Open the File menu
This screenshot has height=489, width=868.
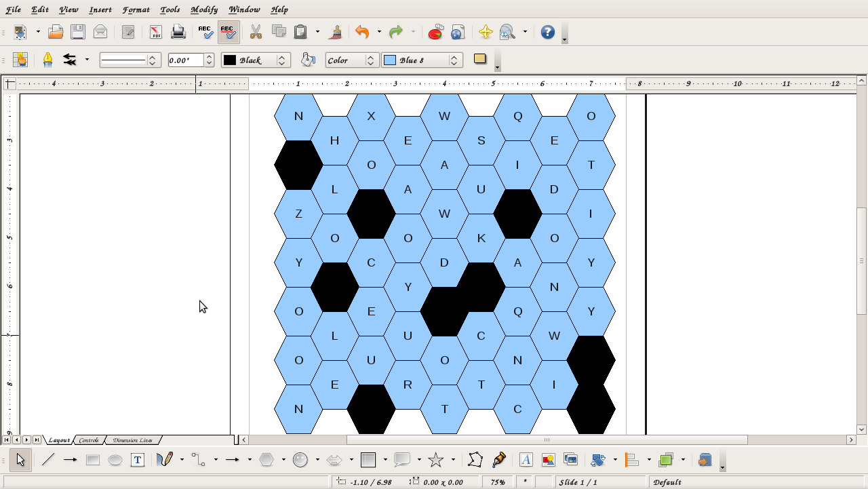(13, 9)
